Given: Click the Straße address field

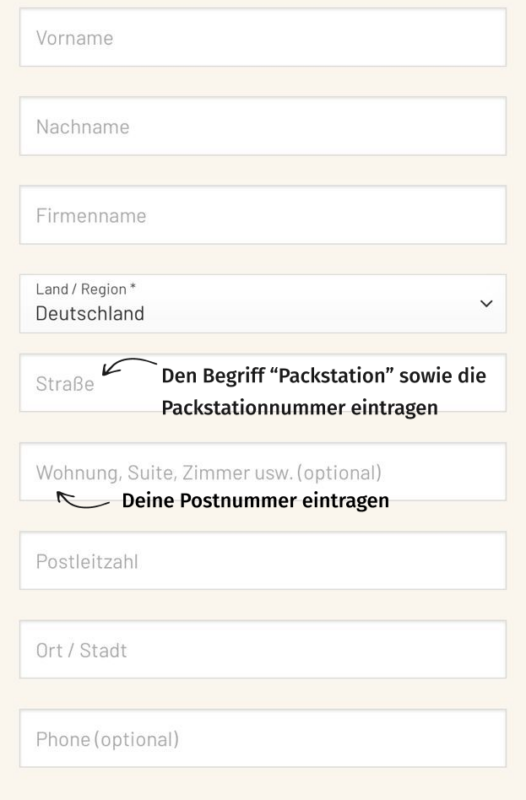Looking at the screenshot, I should pos(263,383).
